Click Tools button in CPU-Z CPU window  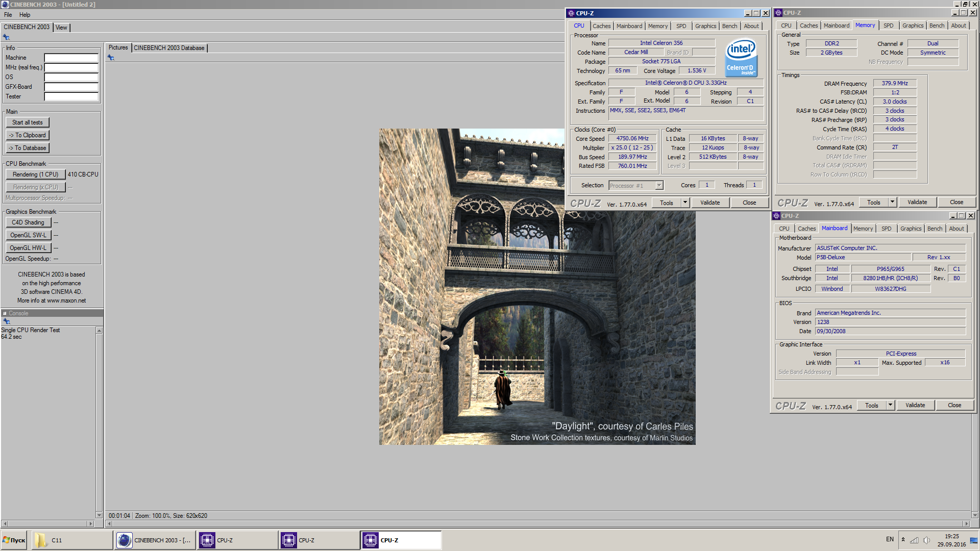coord(667,203)
